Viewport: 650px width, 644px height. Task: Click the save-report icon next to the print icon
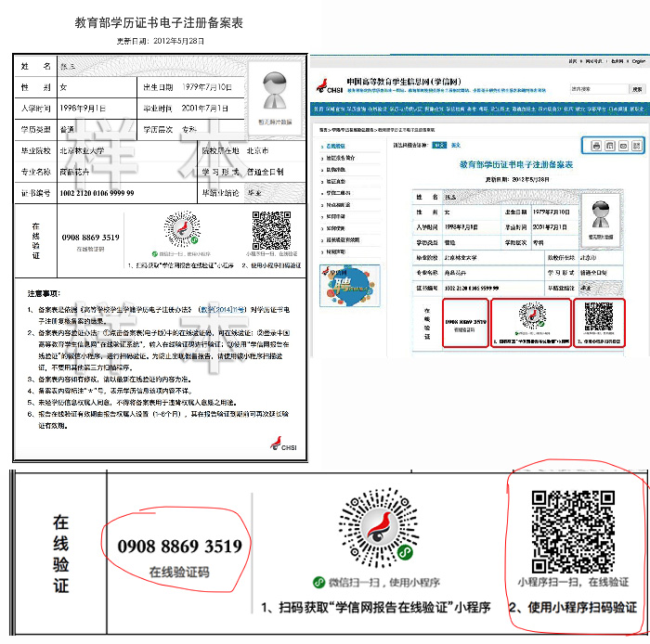point(610,146)
